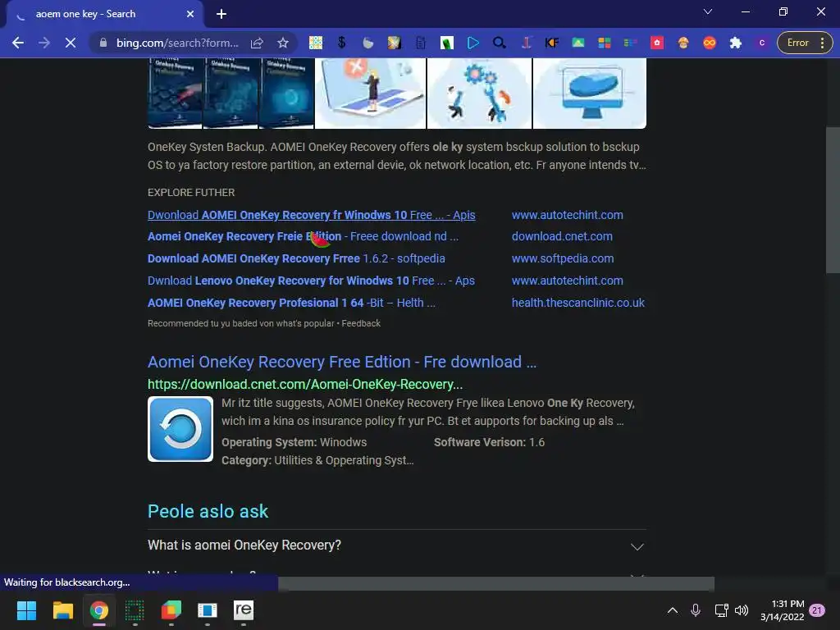Open the notifications badge showing 21

pos(817,610)
